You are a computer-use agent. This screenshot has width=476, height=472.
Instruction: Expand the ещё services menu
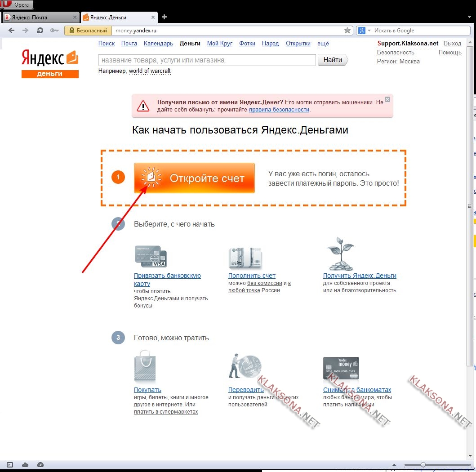point(323,44)
